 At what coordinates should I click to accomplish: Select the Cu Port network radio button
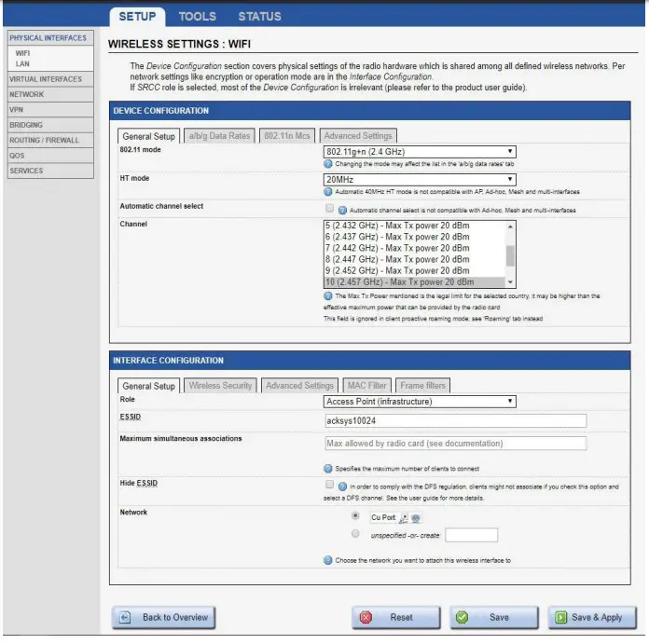tap(355, 515)
